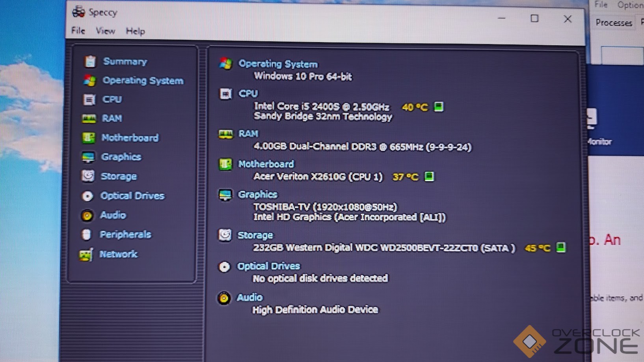
Task: Select Graphics in the sidebar list
Action: point(121,157)
